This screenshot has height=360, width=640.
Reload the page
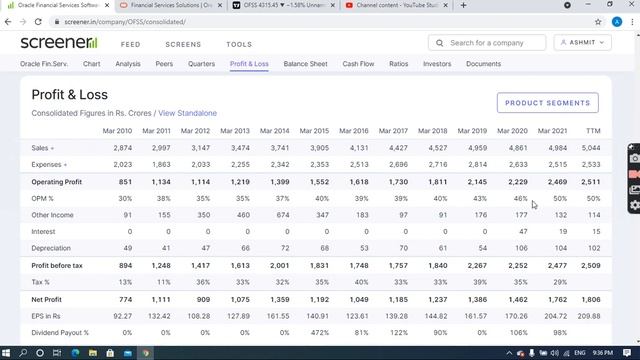click(38, 22)
